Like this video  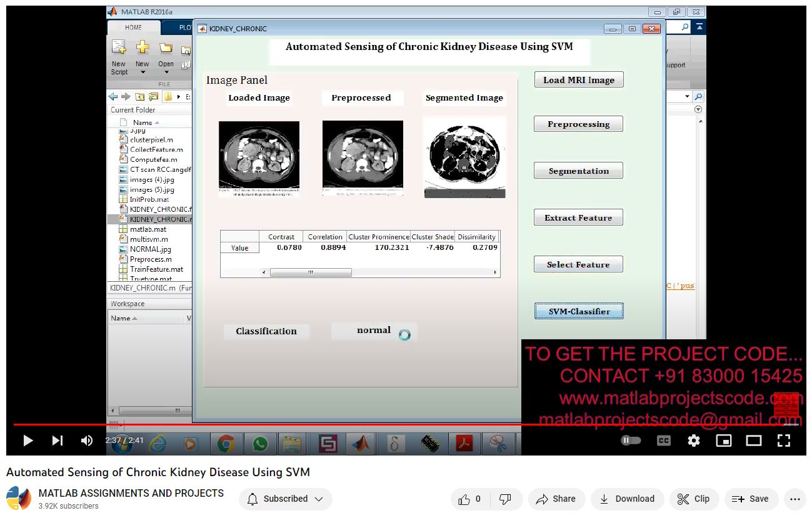[x=469, y=499]
